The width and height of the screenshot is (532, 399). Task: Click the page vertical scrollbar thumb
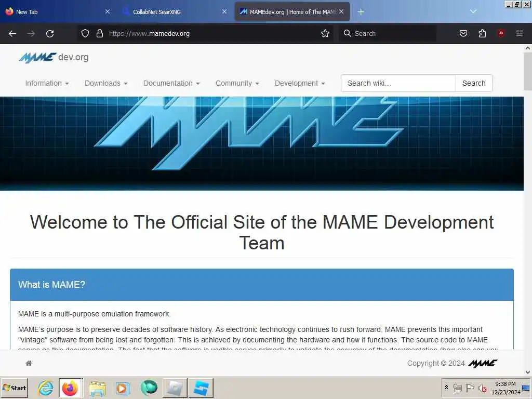pos(528,72)
